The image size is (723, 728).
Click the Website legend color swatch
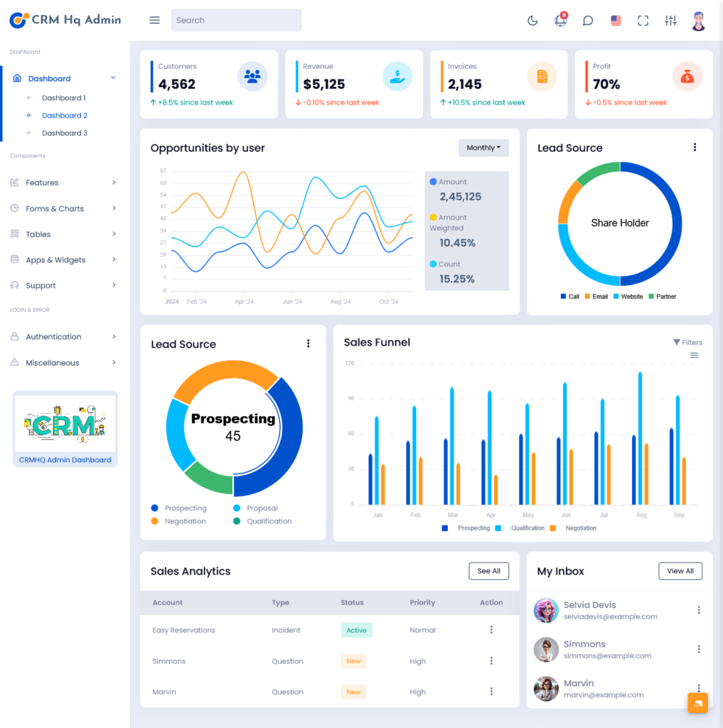click(616, 296)
